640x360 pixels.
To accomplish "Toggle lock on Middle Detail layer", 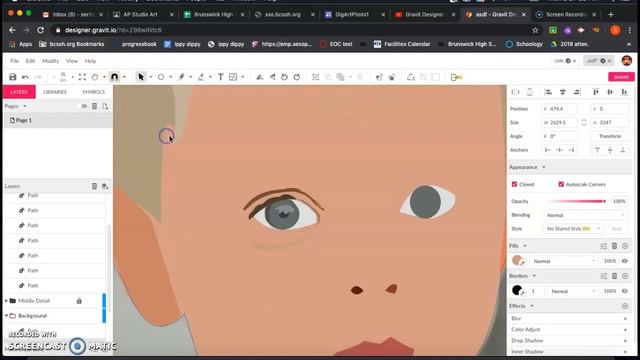I will coord(79,301).
